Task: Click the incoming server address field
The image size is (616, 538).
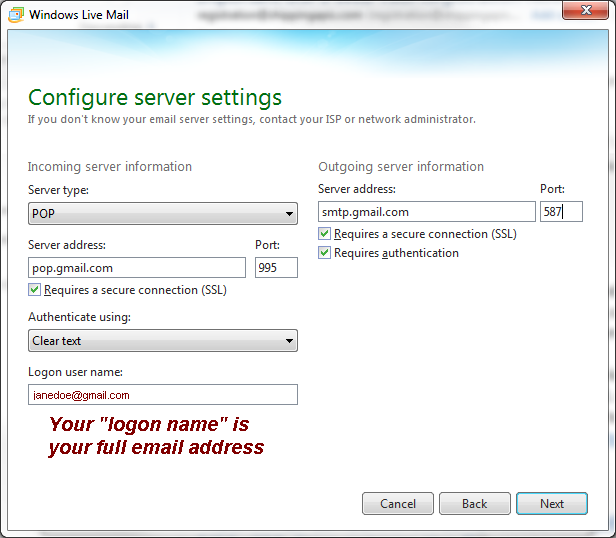Action: [137, 268]
